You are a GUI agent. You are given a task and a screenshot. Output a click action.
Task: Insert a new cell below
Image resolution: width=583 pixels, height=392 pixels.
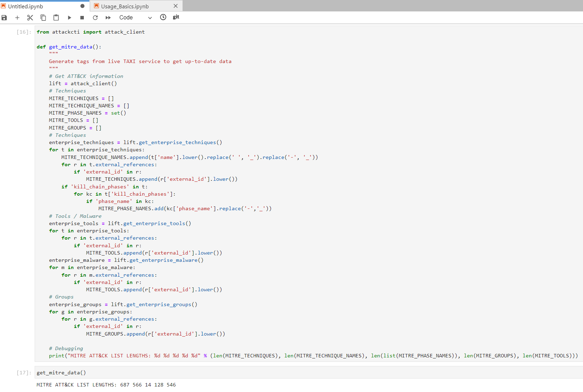17,17
